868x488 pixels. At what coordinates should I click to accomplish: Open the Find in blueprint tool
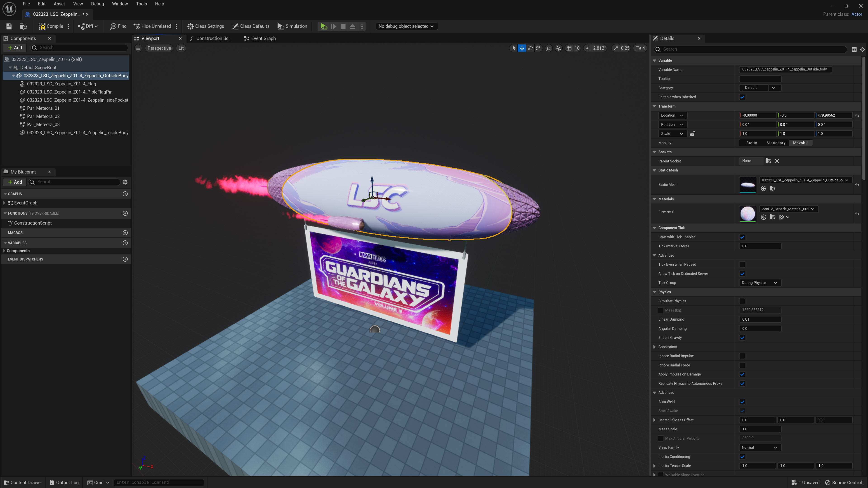[118, 26]
